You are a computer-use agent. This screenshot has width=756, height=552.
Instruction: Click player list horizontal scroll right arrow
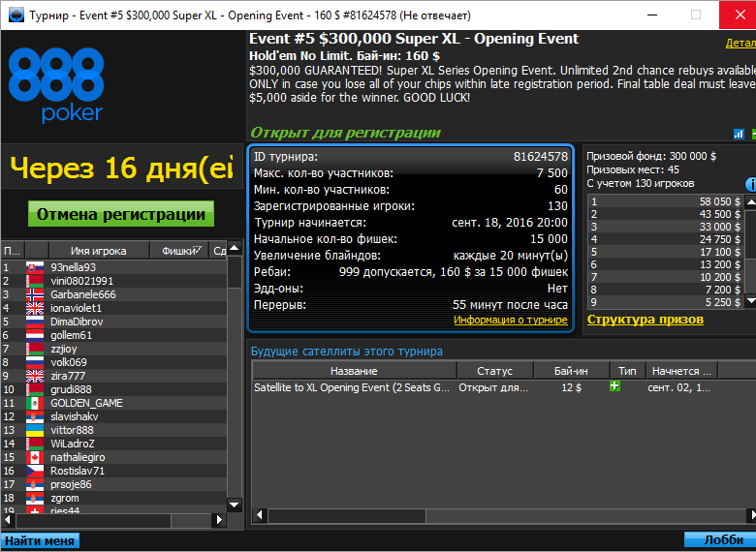pyautogui.click(x=219, y=520)
